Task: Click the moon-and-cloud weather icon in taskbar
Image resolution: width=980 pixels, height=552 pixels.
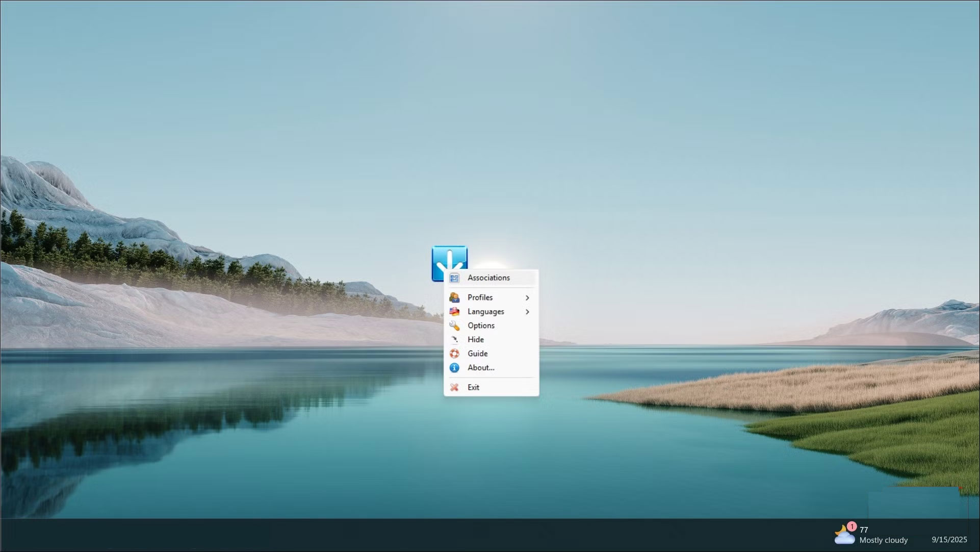Action: pyautogui.click(x=844, y=535)
